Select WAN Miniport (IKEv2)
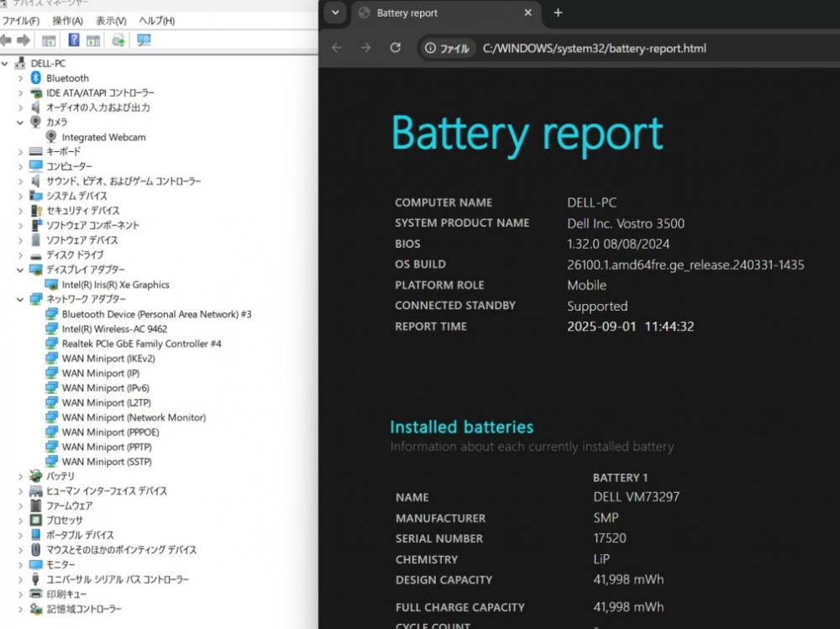 coord(108,359)
